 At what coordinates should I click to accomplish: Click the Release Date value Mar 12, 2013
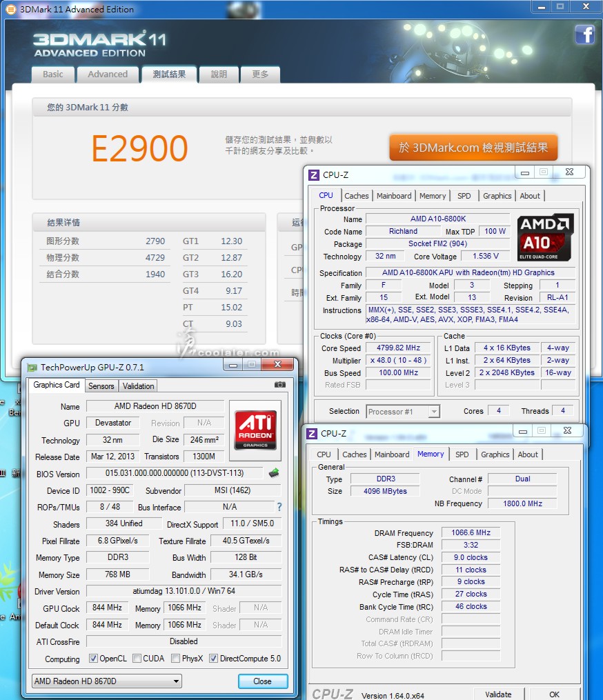(x=112, y=457)
